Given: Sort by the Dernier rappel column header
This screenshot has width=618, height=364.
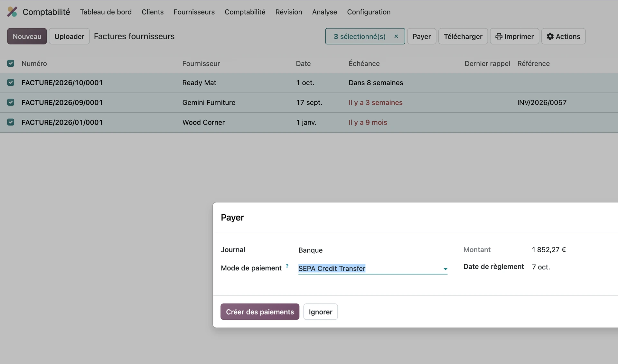Looking at the screenshot, I should (487, 63).
